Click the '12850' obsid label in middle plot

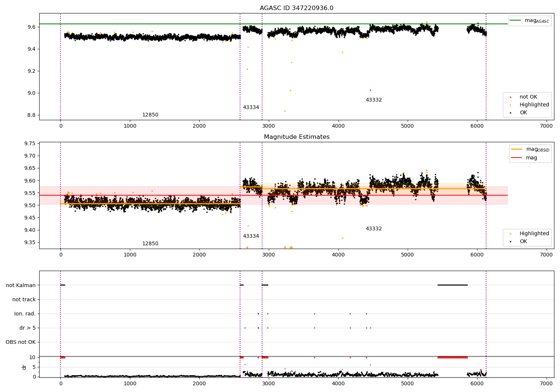(150, 244)
